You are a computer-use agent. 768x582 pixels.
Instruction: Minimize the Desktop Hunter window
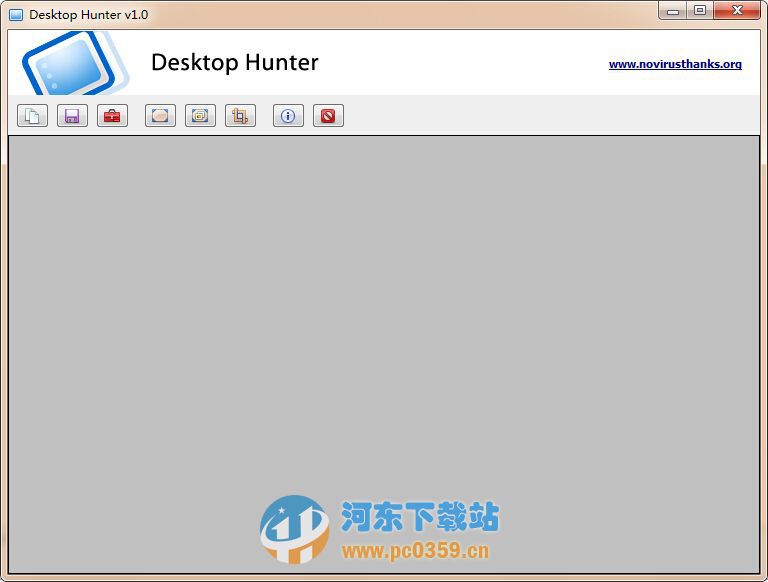(x=673, y=11)
